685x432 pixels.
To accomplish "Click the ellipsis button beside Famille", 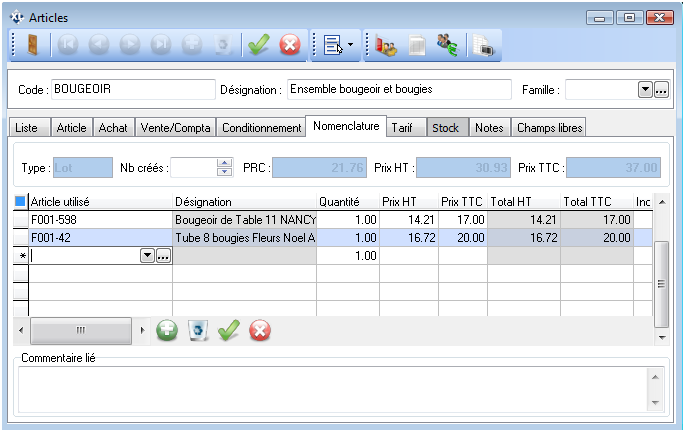I will point(661,90).
